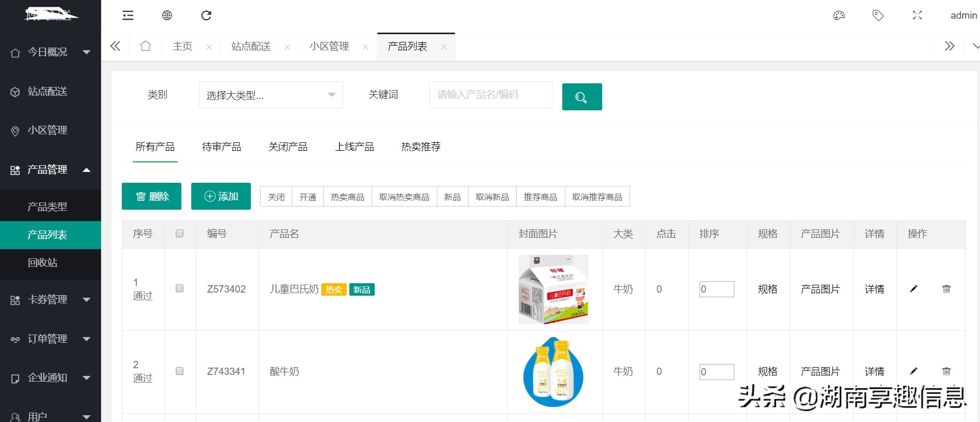Edit product 儿童巴氏奶 with pencil icon

click(x=914, y=289)
